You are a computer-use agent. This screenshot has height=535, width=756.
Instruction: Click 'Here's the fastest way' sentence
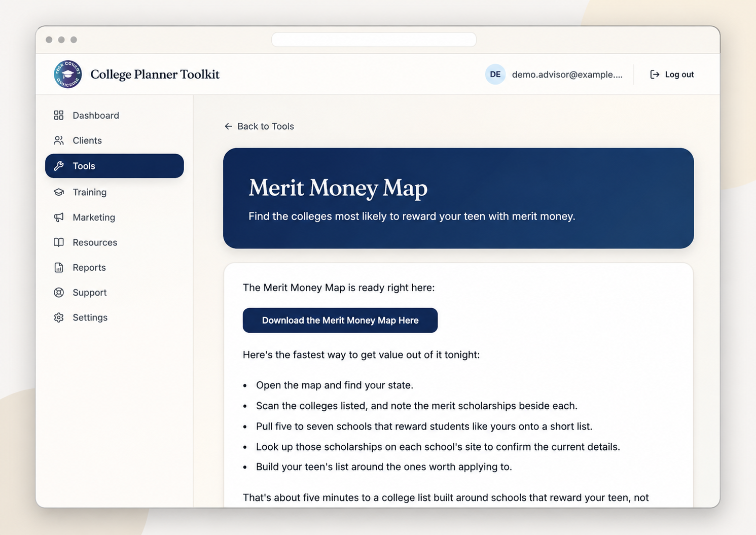(x=361, y=355)
